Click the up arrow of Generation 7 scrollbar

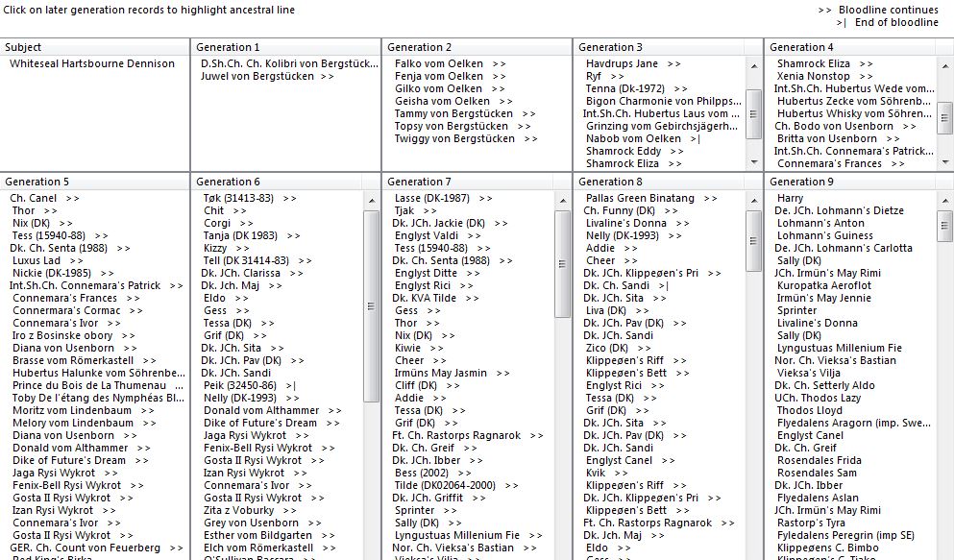563,200
